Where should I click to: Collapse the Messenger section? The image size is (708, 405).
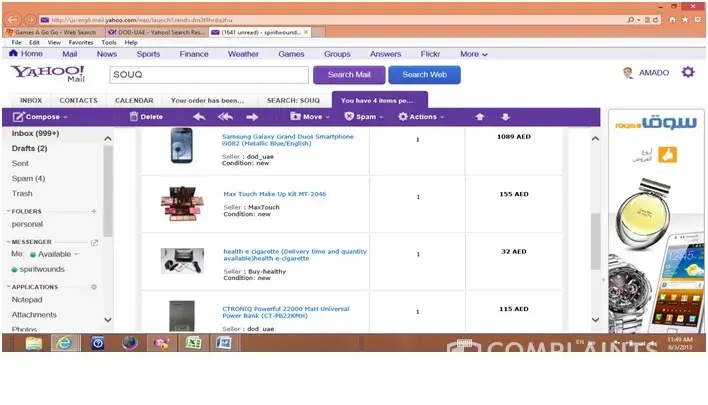point(8,242)
